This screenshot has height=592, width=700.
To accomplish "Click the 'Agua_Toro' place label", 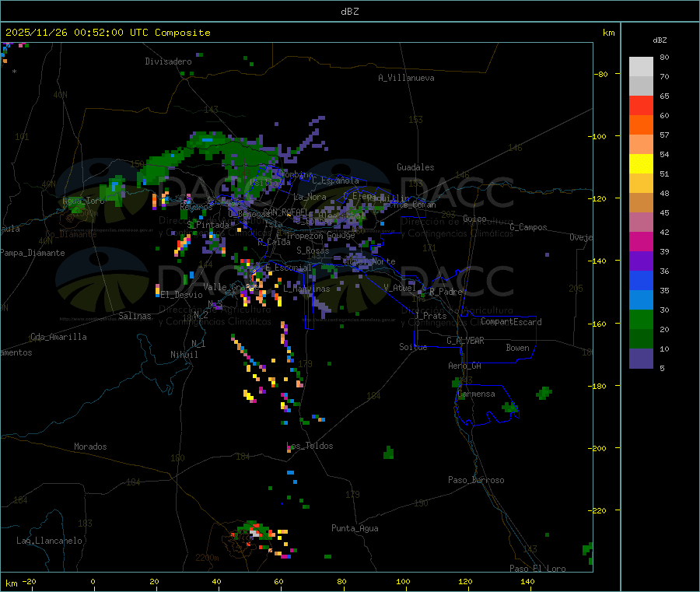I will pos(83,201).
